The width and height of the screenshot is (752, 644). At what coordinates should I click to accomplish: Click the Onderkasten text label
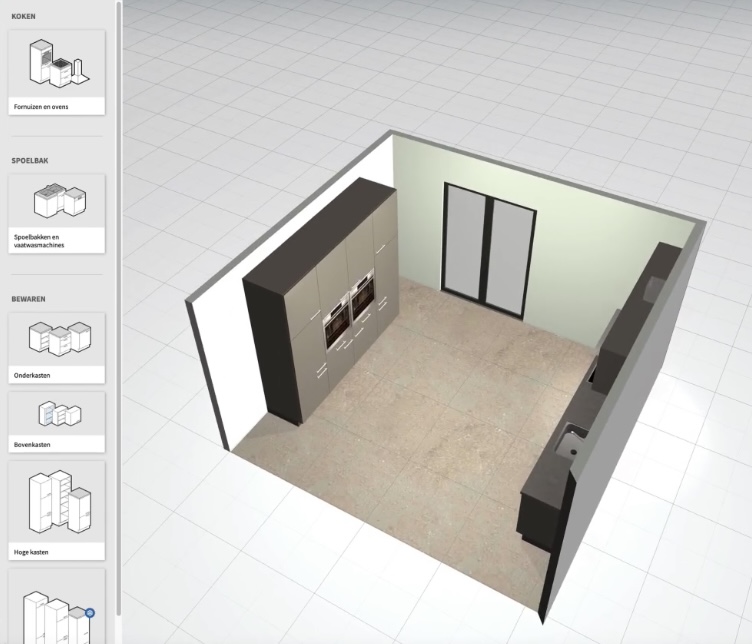33,376
